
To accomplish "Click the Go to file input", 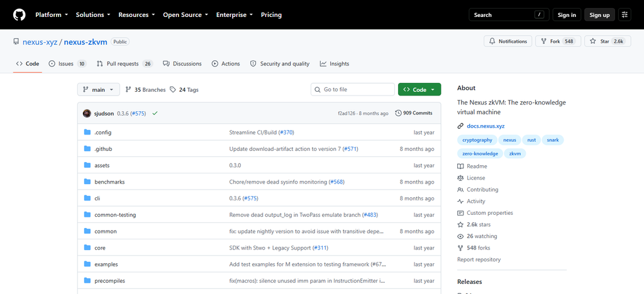I will [x=353, y=89].
